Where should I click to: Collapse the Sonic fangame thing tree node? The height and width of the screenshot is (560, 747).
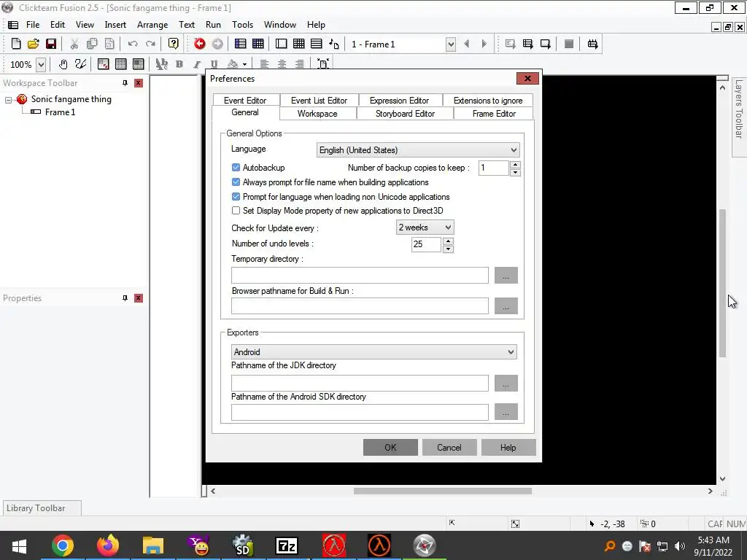(x=8, y=100)
